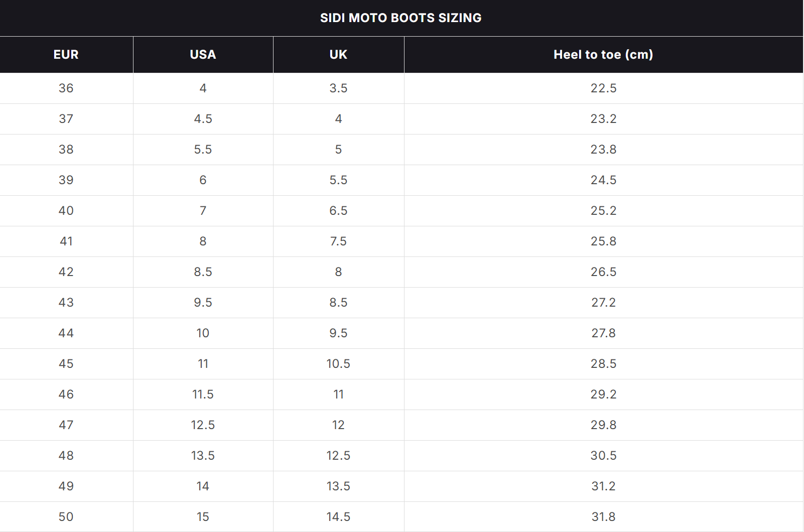Select the EUR size 45 cell
The image size is (804, 532).
(x=66, y=364)
